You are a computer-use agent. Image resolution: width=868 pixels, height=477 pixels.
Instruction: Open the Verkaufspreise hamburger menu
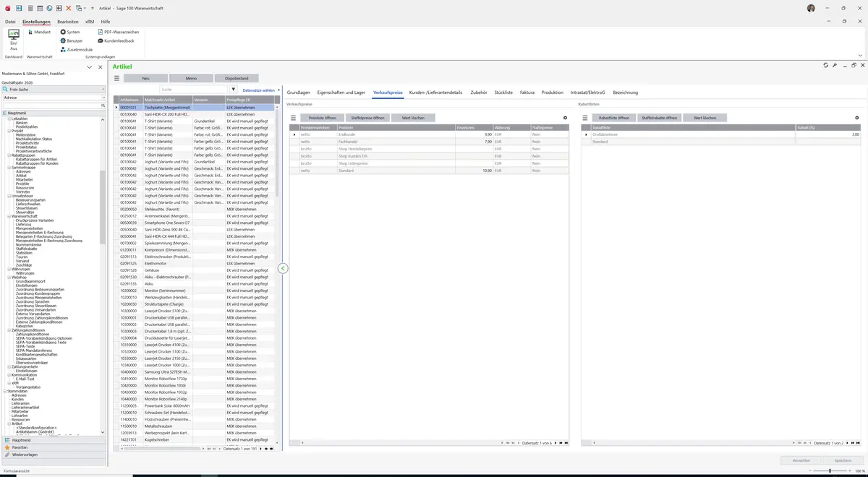tap(294, 117)
